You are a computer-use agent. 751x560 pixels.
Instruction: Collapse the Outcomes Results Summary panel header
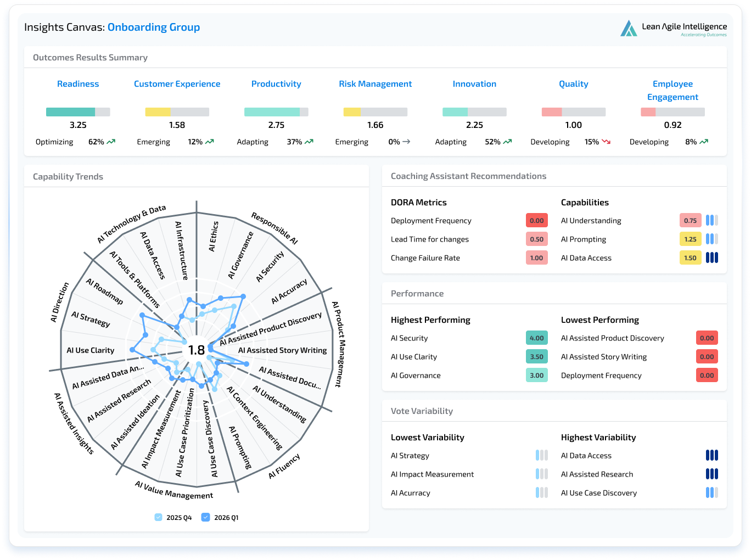pos(90,57)
